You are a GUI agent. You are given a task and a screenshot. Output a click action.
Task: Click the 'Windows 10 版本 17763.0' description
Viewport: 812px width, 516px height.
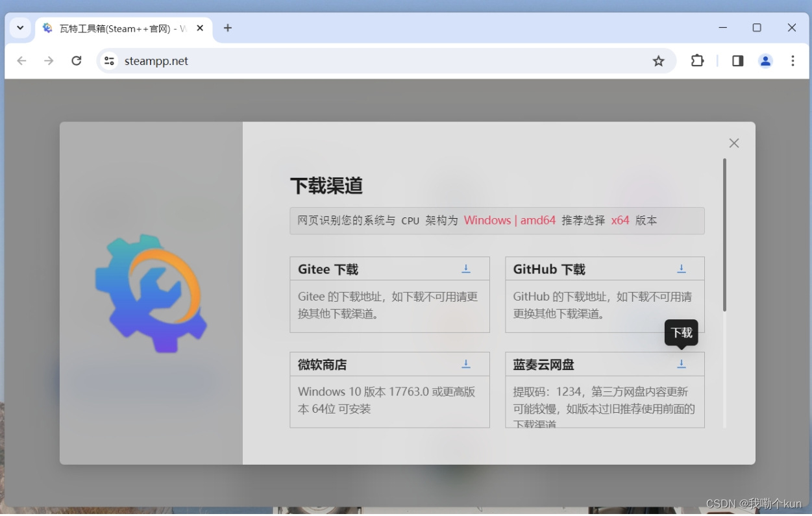click(x=387, y=400)
